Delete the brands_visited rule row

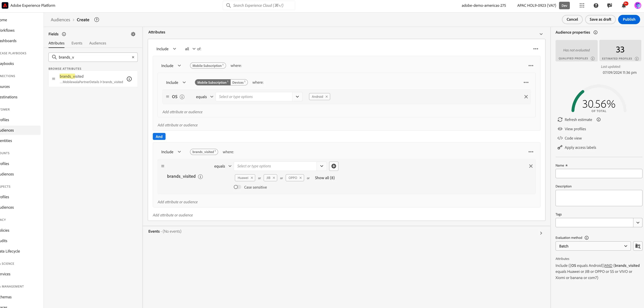531,166
